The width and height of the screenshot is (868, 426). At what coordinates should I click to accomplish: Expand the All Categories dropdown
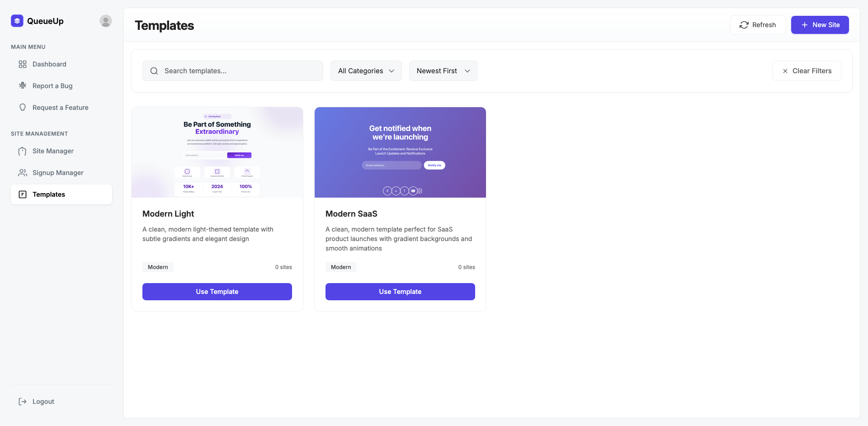coord(366,71)
